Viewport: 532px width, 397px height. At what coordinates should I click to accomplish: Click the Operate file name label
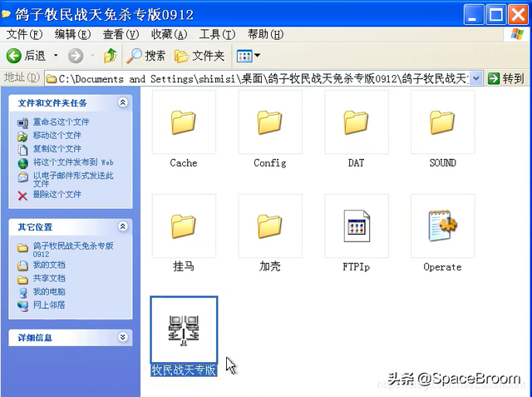442,267
